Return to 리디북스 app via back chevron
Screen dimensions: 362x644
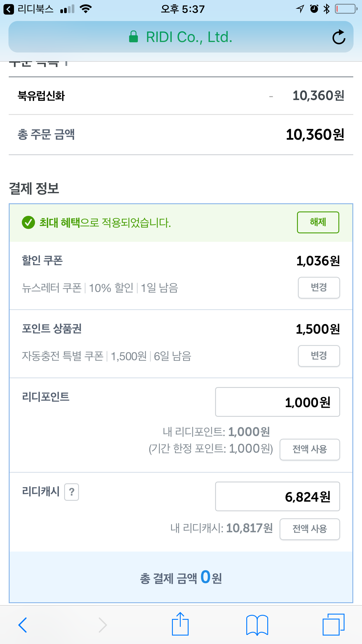tap(9, 9)
